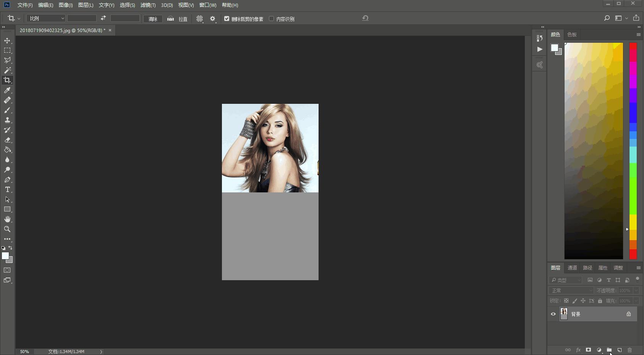Open the 正常 blend mode dropdown
The height and width of the screenshot is (355, 644).
pyautogui.click(x=571, y=290)
